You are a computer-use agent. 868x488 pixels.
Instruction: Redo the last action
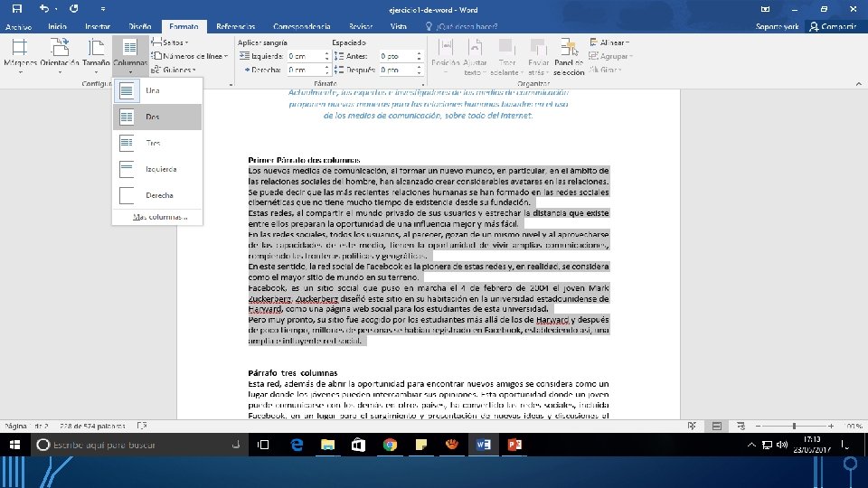point(73,8)
